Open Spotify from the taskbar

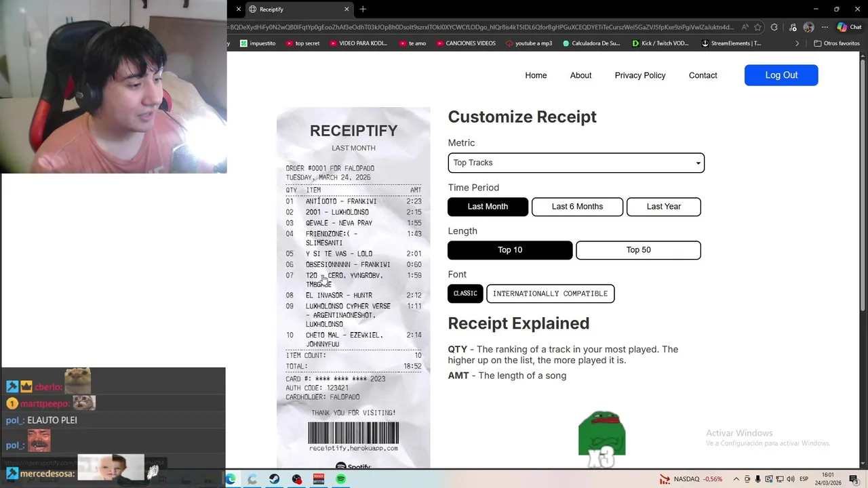point(340,479)
